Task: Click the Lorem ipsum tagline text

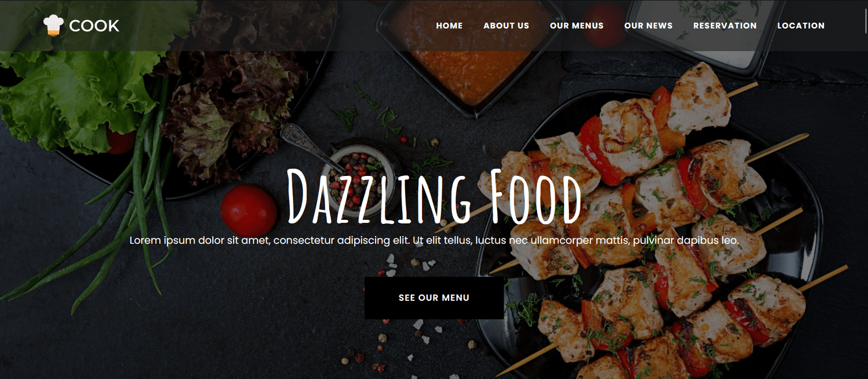Action: click(x=434, y=240)
